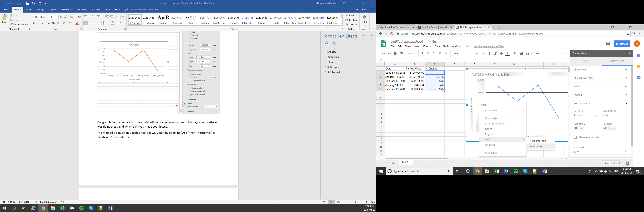Switch to DATA tab in Chart editor
Screen dimensions: 644x212
click(586, 61)
